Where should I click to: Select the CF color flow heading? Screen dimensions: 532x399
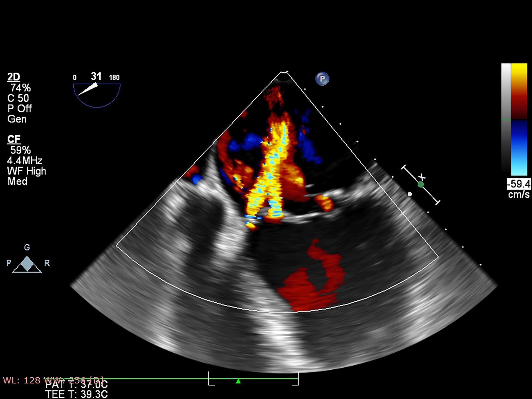point(14,139)
